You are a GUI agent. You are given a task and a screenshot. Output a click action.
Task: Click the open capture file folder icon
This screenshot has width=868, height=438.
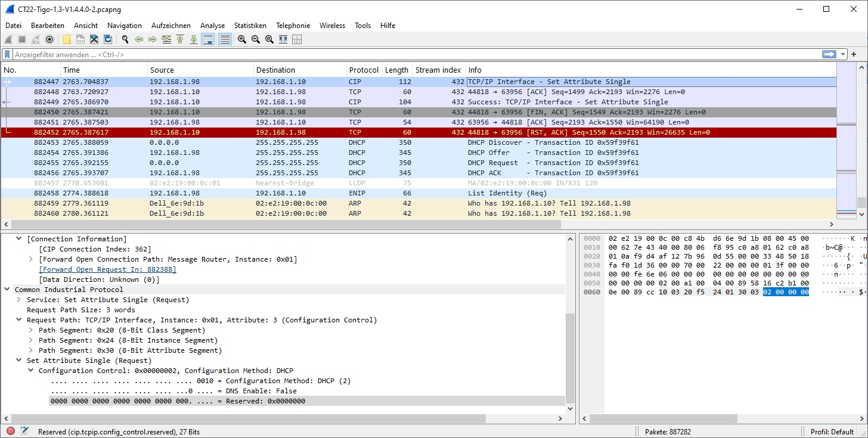click(67, 39)
